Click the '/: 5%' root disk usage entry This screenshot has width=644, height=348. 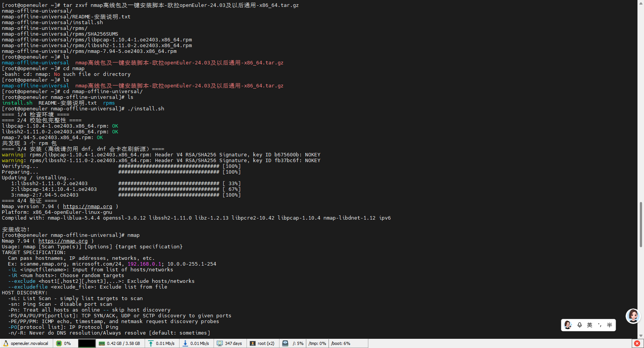298,343
